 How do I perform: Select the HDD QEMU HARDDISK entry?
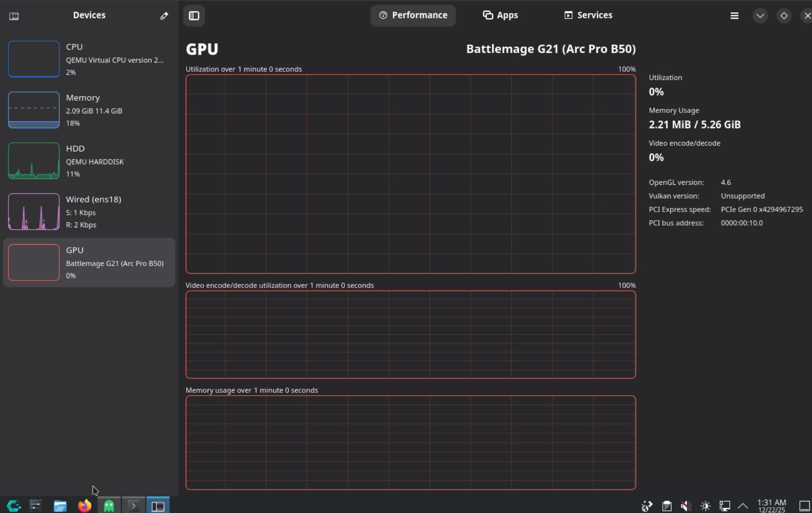click(x=89, y=161)
